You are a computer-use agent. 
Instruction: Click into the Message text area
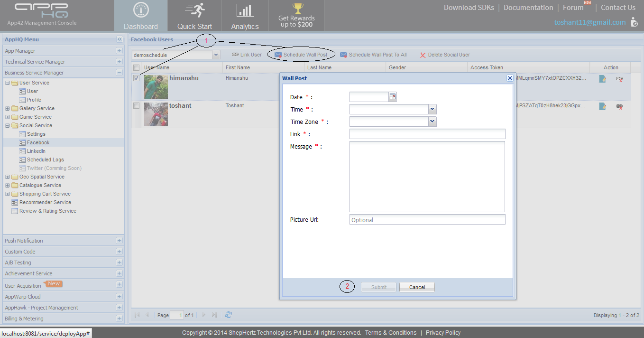(427, 176)
